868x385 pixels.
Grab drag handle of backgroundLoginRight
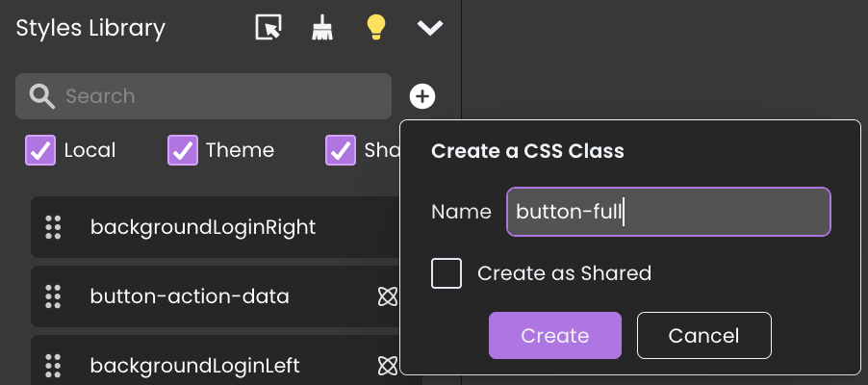pos(54,228)
